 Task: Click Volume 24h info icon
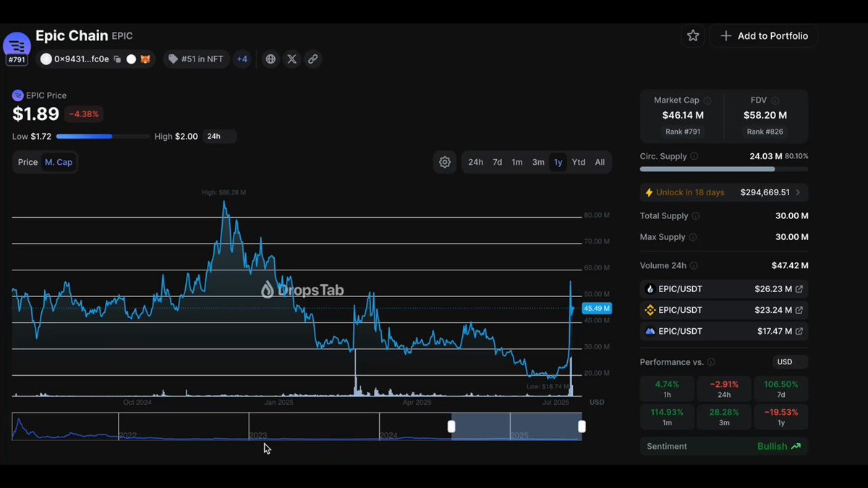click(694, 266)
